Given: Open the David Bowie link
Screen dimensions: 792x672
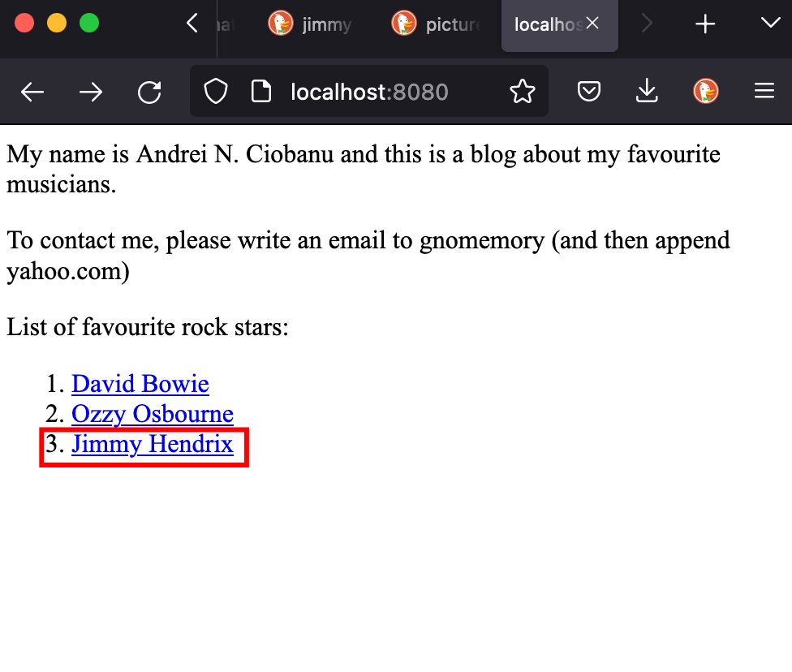Looking at the screenshot, I should pyautogui.click(x=140, y=384).
